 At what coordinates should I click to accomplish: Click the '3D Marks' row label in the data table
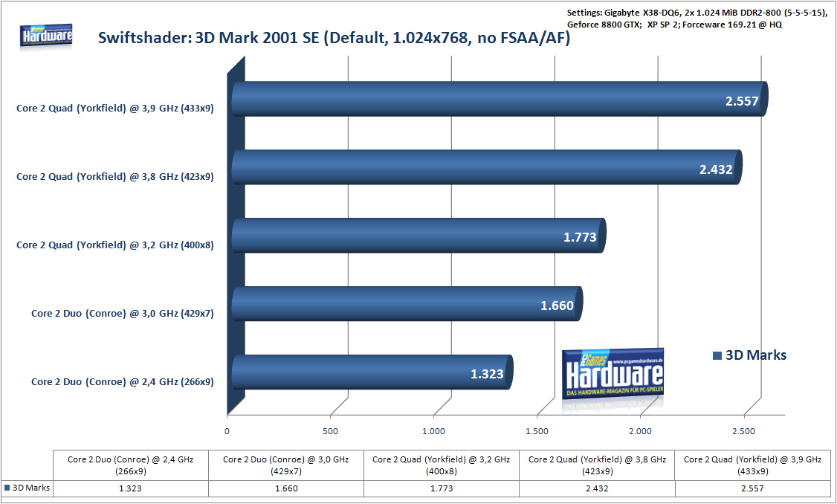[x=31, y=488]
